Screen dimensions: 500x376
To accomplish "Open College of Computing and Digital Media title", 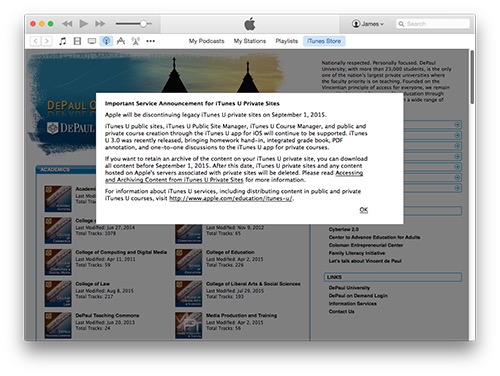I will (x=121, y=252).
